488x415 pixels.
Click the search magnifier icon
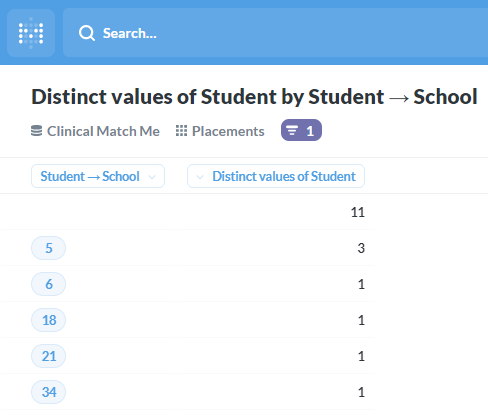click(x=87, y=33)
